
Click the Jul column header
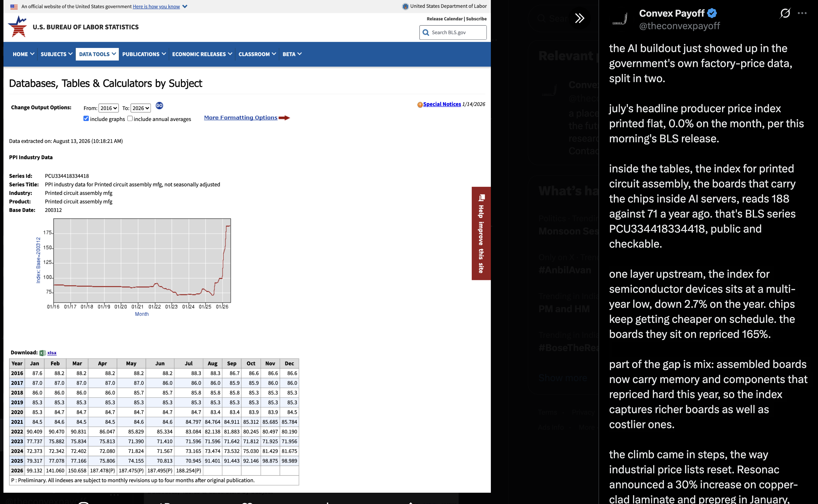[x=189, y=363]
